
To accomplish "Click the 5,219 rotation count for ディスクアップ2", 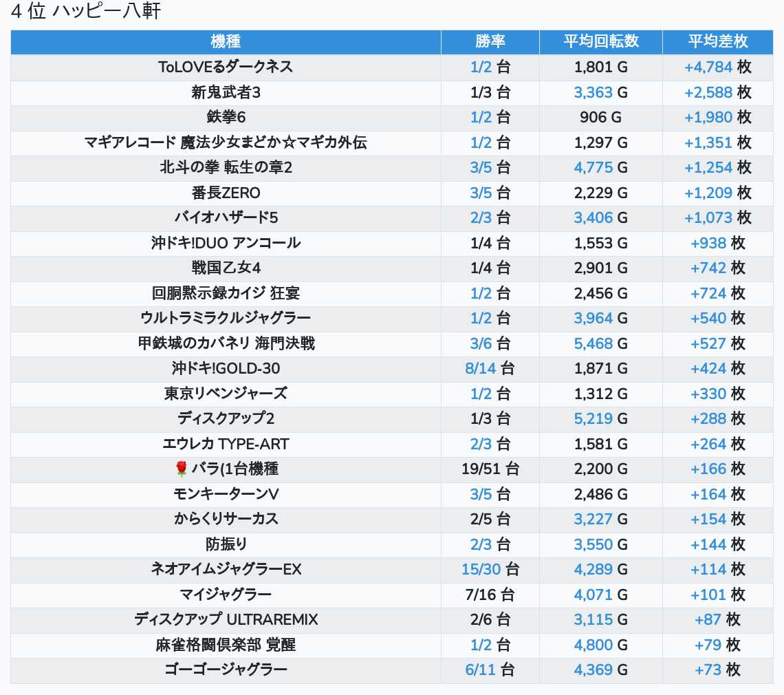I will coord(593,419).
